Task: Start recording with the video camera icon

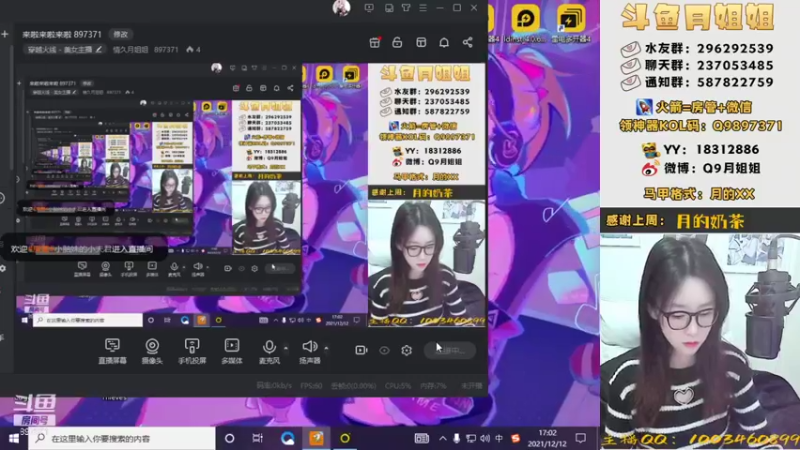Action: pos(361,350)
